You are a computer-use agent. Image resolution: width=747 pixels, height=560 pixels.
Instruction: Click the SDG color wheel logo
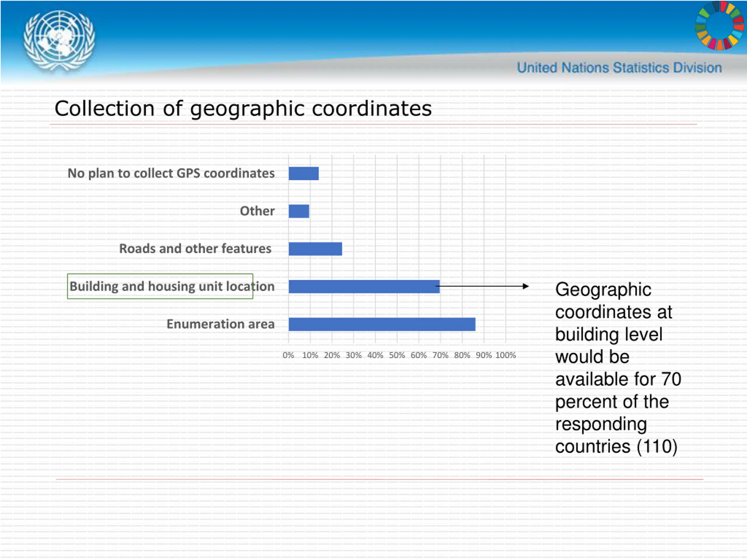pyautogui.click(x=720, y=25)
